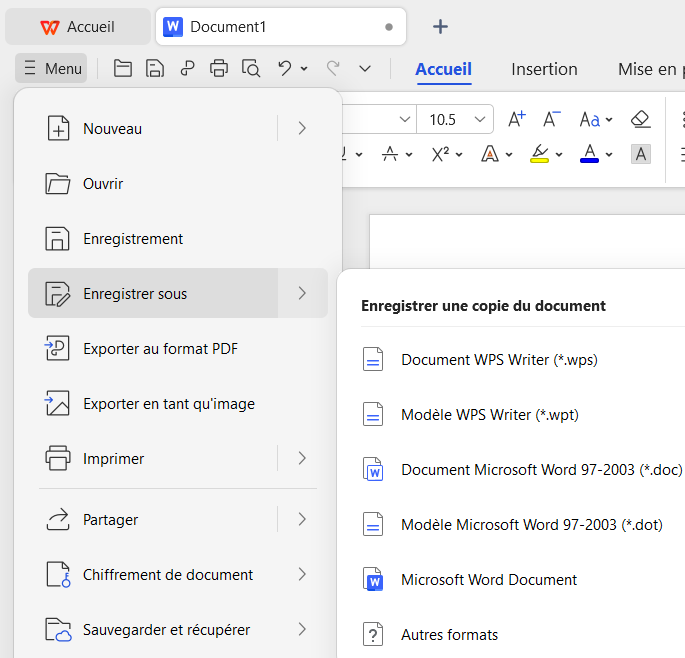
Task: Click the undo arrow icon
Action: [285, 69]
